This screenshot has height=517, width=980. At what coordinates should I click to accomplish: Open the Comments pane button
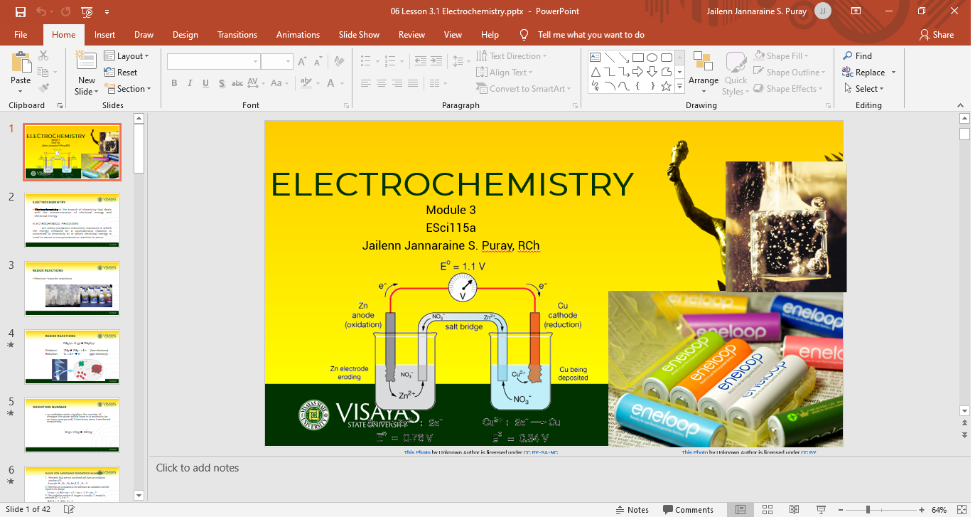tap(687, 509)
